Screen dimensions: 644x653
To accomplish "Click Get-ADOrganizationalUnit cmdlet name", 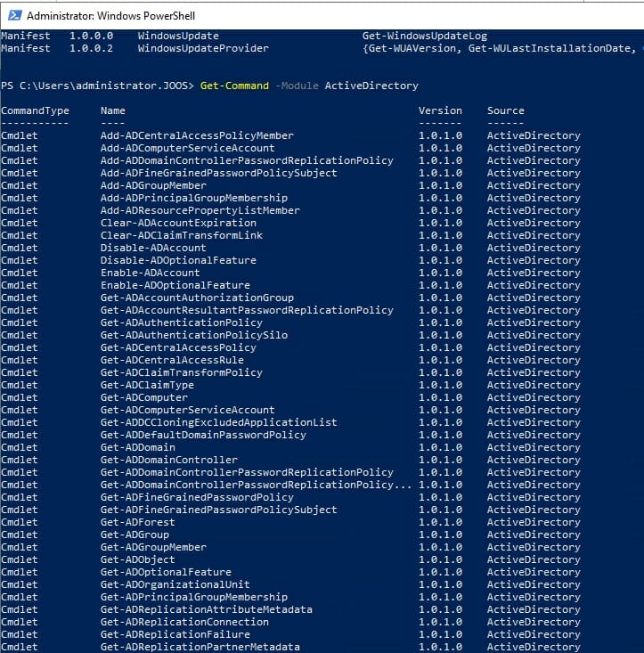I will [175, 584].
